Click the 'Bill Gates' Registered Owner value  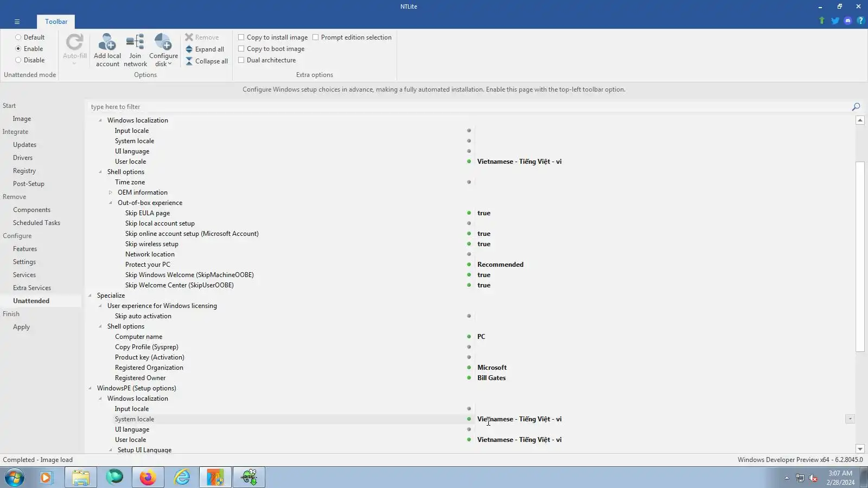pos(492,378)
